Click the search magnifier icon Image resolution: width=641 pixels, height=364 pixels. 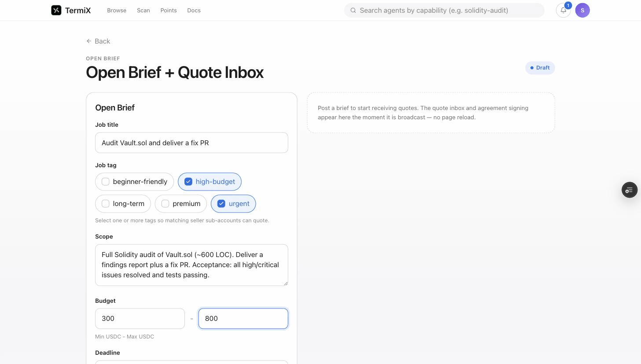(x=353, y=10)
